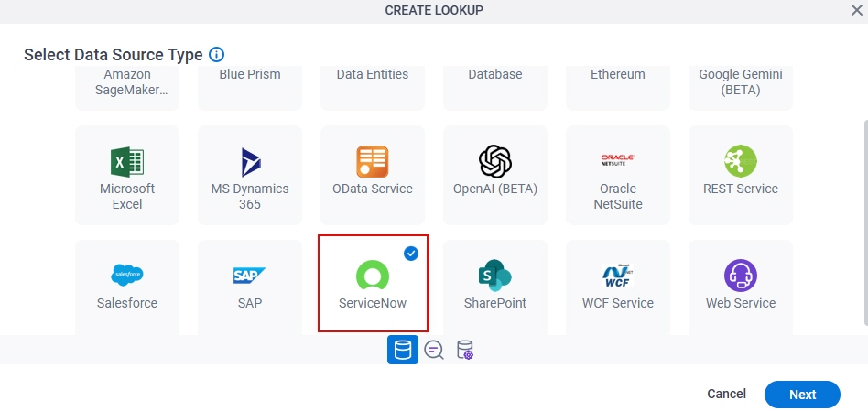Screen dimensions: 868x411
Task: Pick the OData Service icon
Action: [x=372, y=161]
